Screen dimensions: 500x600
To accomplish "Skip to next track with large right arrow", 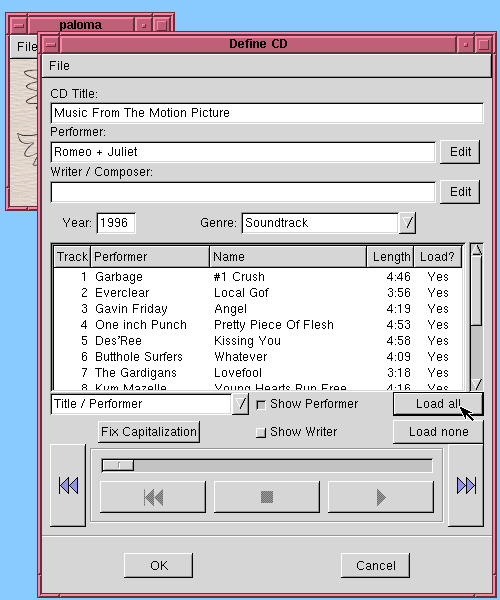I will [466, 485].
